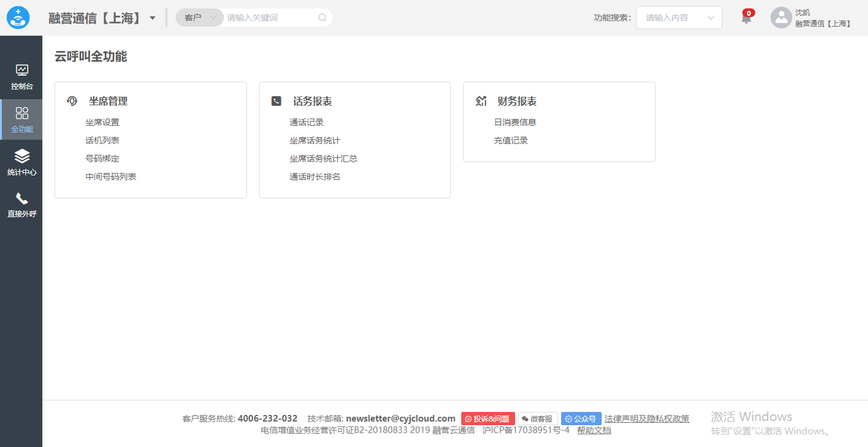Go to 日消费信息 report
Screen dimensions: 868x447
(x=515, y=122)
